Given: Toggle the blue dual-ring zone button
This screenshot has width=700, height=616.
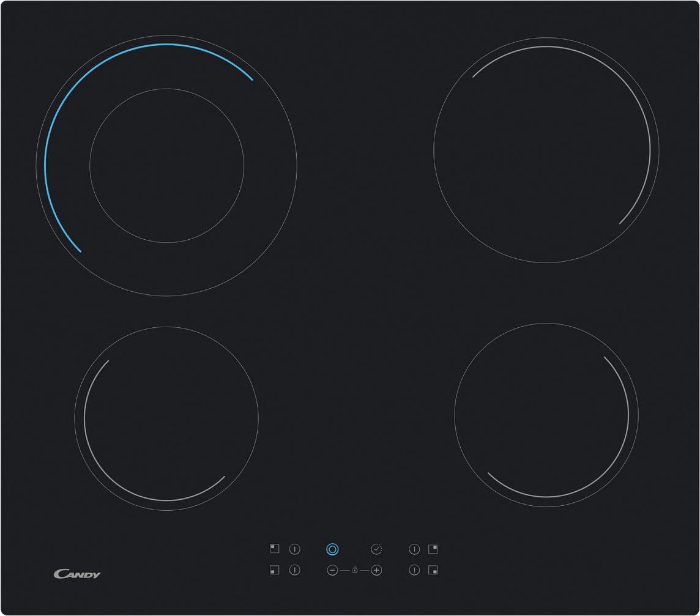Looking at the screenshot, I should 332,549.
